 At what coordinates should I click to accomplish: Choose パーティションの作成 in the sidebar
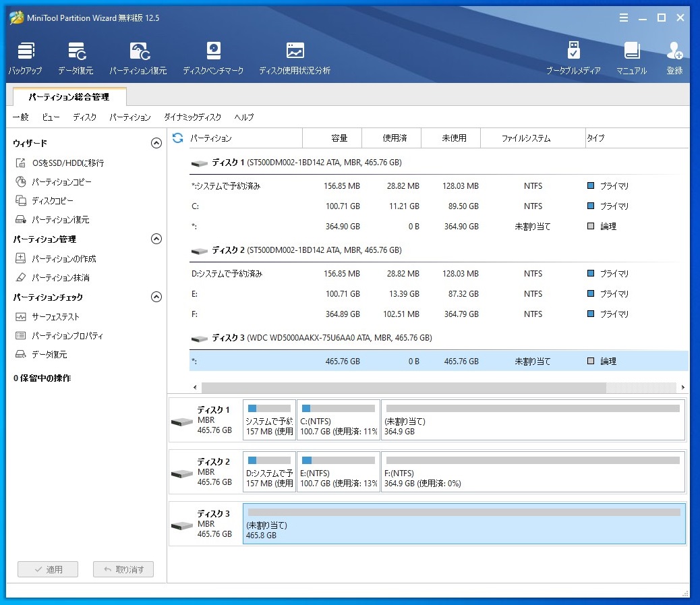click(x=56, y=258)
